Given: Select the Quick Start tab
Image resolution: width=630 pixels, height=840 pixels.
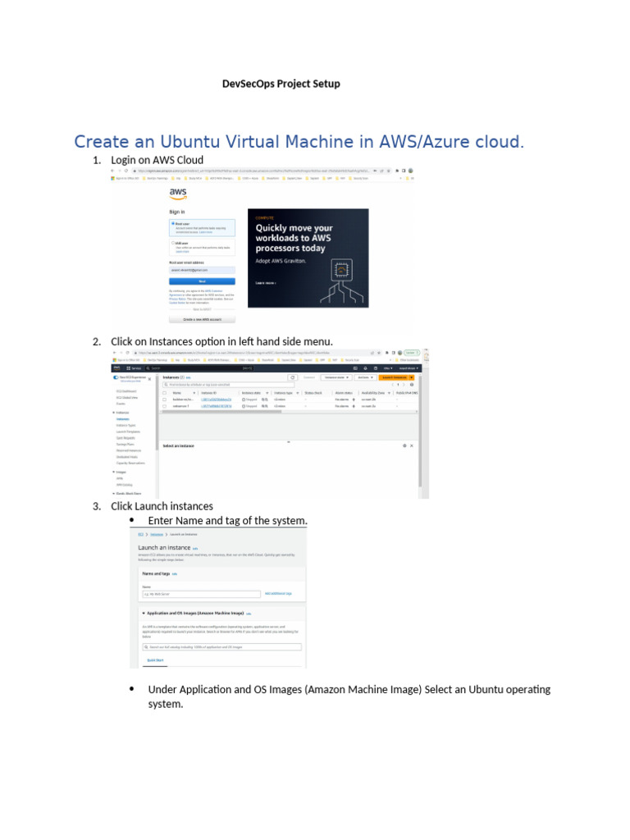Looking at the screenshot, I should tap(155, 660).
